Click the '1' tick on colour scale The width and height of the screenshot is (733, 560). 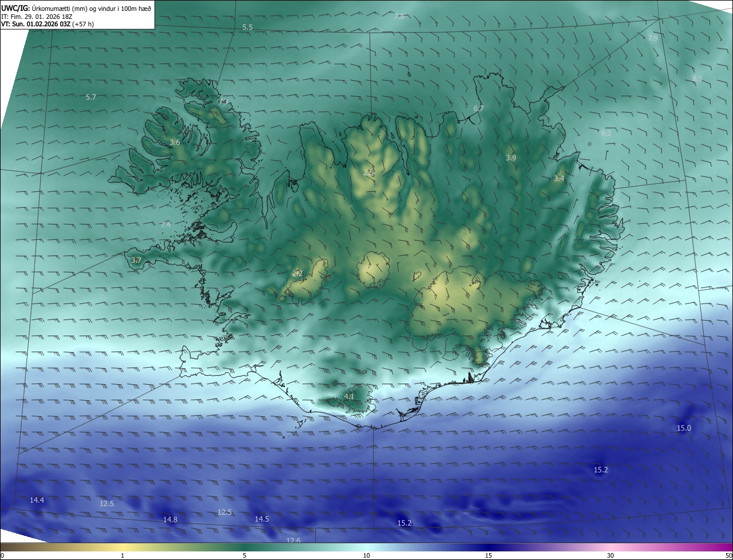tap(123, 555)
